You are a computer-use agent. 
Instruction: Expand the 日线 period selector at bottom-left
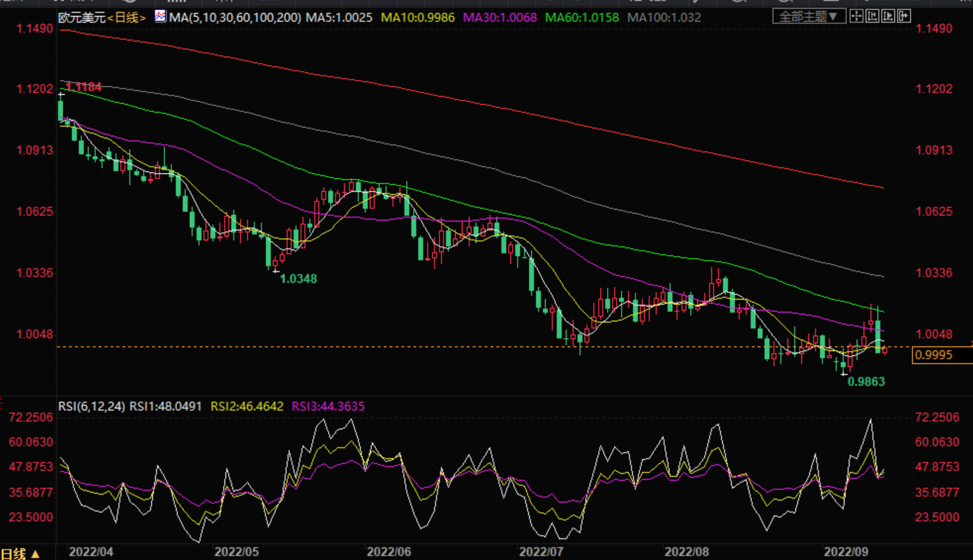pyautogui.click(x=20, y=553)
